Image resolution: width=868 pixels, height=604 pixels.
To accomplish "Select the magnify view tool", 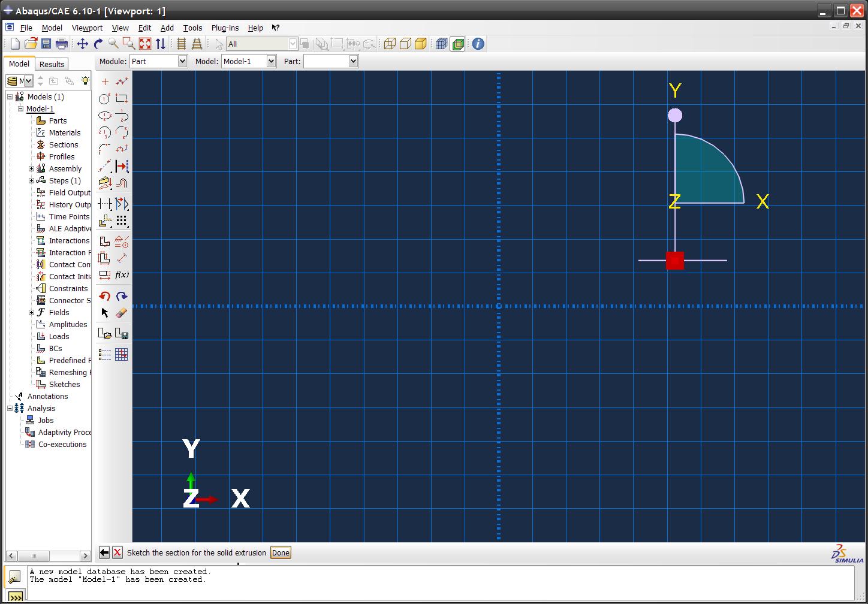I will [x=113, y=44].
